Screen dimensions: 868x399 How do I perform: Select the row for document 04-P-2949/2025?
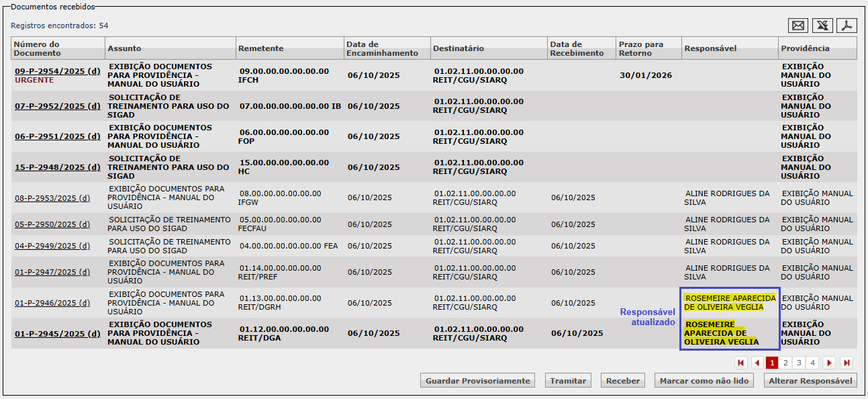click(52, 247)
